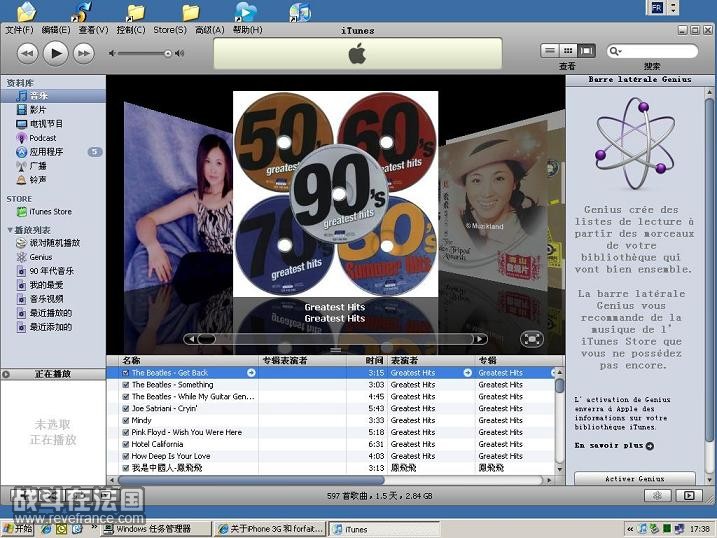Viewport: 717px width, 538px height.
Task: Open the 开始 Start menu
Action: tap(18, 529)
